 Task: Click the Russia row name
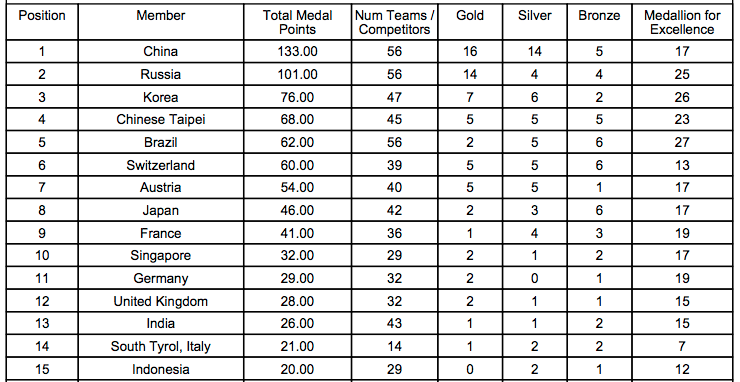tap(160, 74)
